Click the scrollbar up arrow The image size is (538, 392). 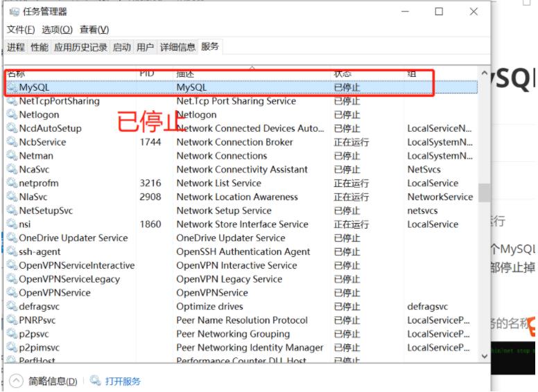[484, 73]
